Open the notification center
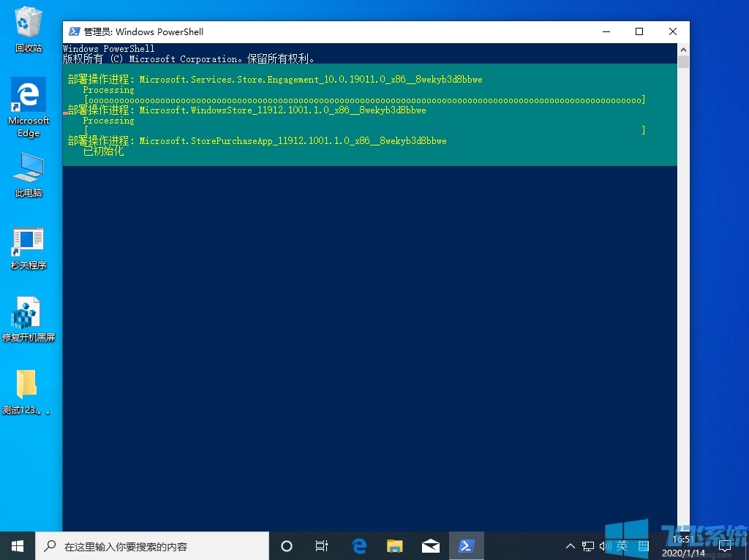 click(x=726, y=546)
